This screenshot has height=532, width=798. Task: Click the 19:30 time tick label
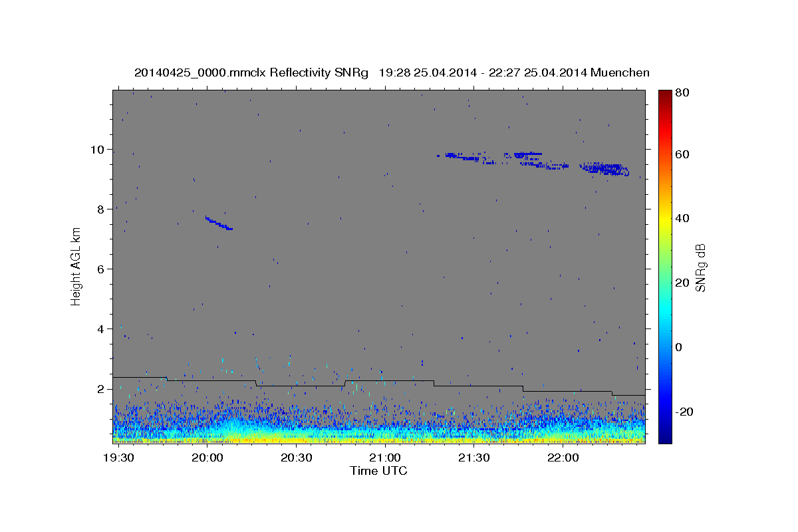pos(118,458)
